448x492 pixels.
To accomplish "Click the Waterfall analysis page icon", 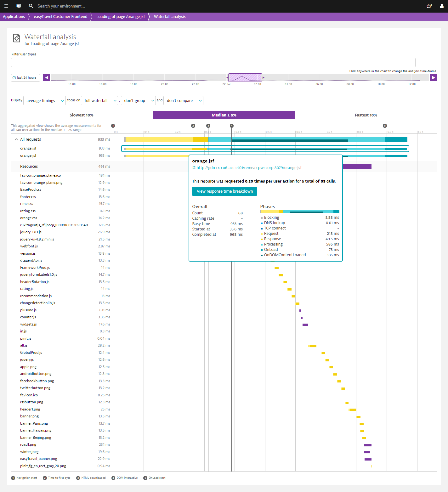I will click(17, 38).
